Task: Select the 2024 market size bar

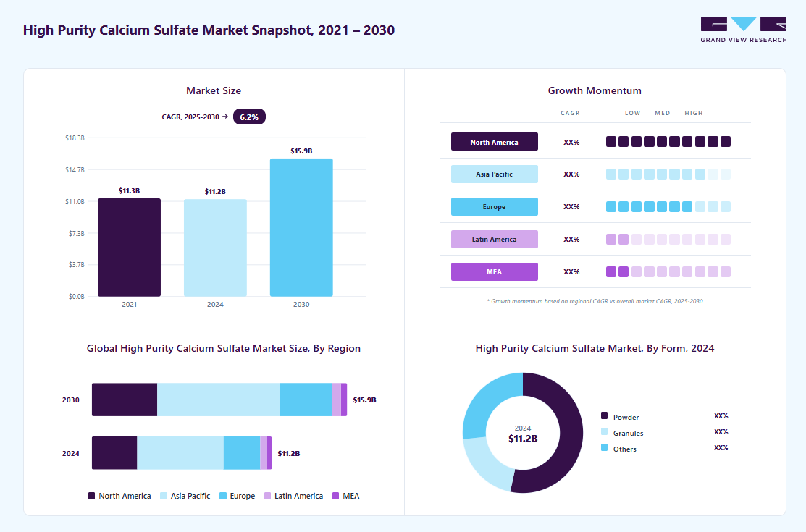Action: click(x=215, y=248)
